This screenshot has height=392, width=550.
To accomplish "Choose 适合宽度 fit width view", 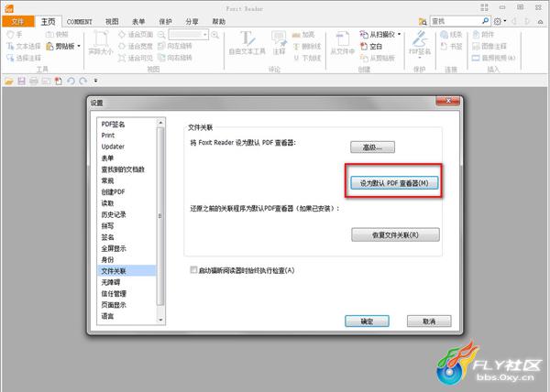I will [x=136, y=46].
